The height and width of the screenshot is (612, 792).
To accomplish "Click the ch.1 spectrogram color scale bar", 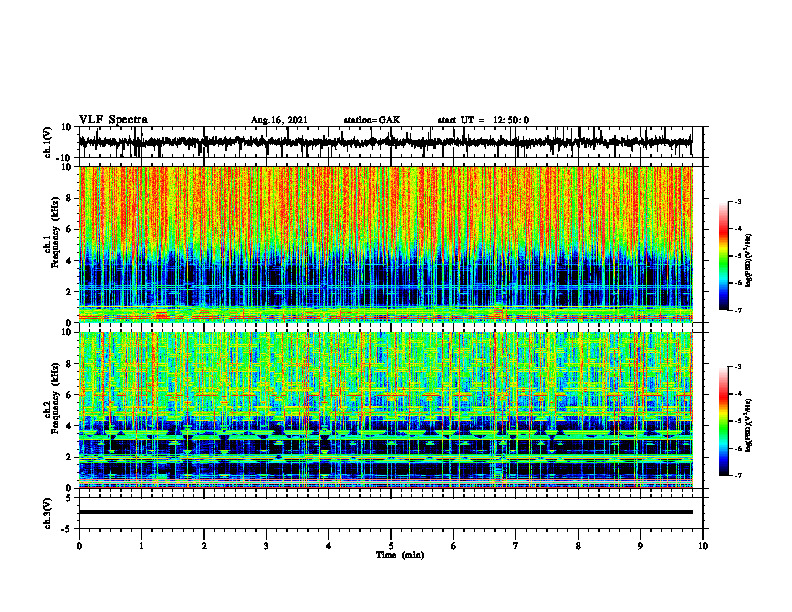I will tap(724, 256).
